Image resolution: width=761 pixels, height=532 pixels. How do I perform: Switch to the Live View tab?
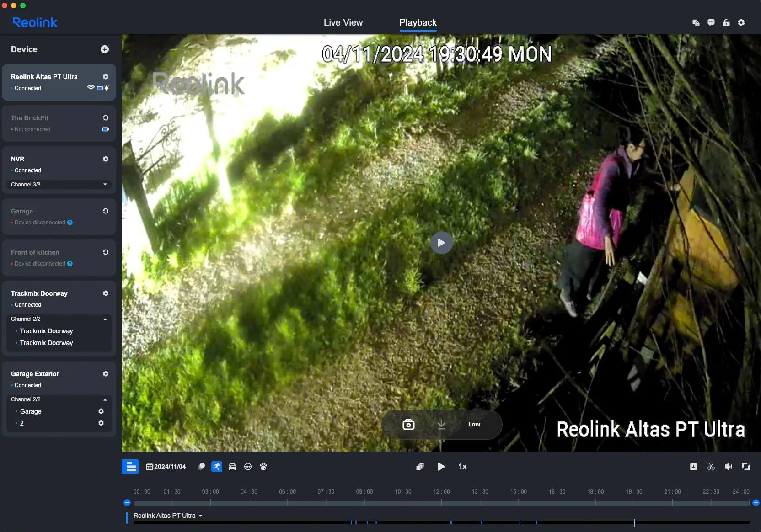343,22
